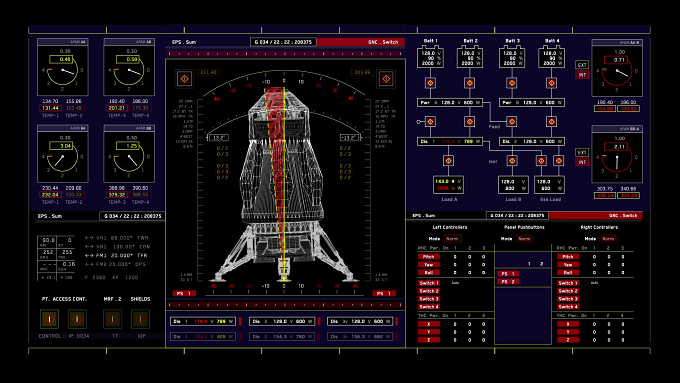Toggle the SHIELDS diamond switch
The width and height of the screenshot is (680, 383).
click(141, 319)
